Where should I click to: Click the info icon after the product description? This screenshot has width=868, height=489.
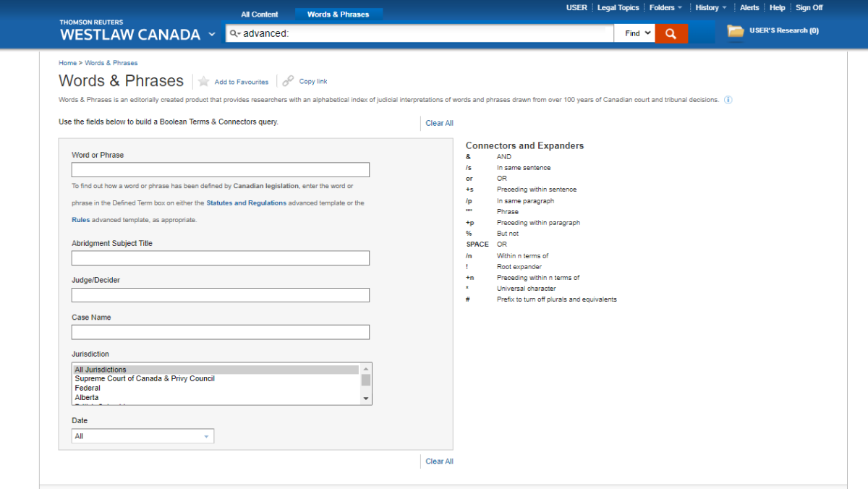(728, 100)
